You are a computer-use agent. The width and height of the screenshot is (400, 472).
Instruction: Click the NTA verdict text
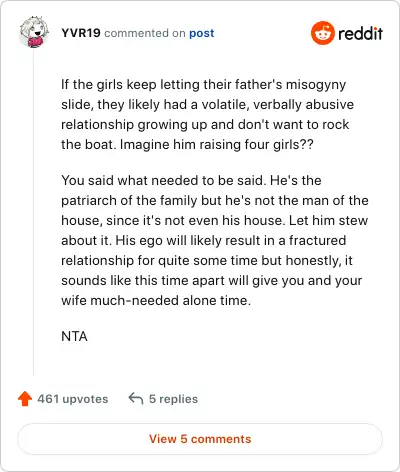(x=74, y=336)
